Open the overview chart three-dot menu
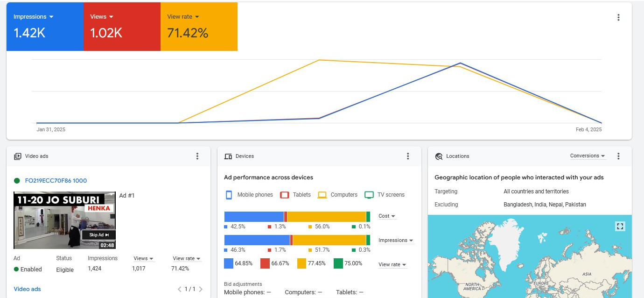The image size is (644, 298). (x=618, y=18)
